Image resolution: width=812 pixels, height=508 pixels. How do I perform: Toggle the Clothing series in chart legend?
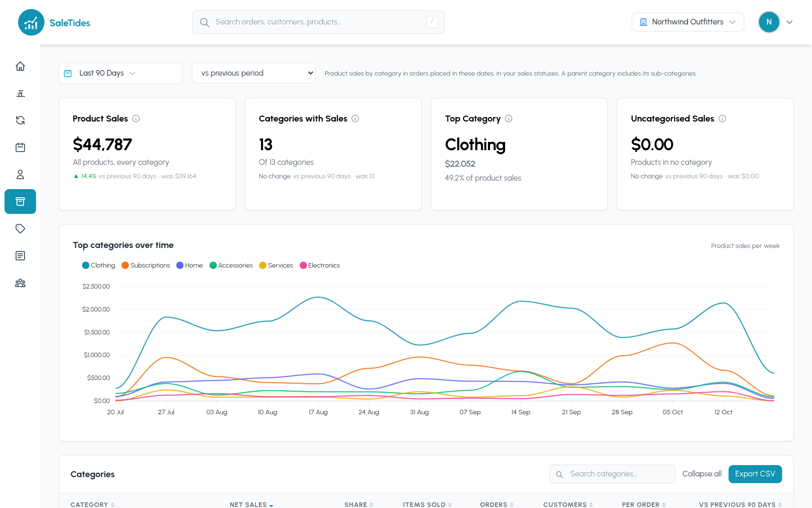tap(98, 265)
